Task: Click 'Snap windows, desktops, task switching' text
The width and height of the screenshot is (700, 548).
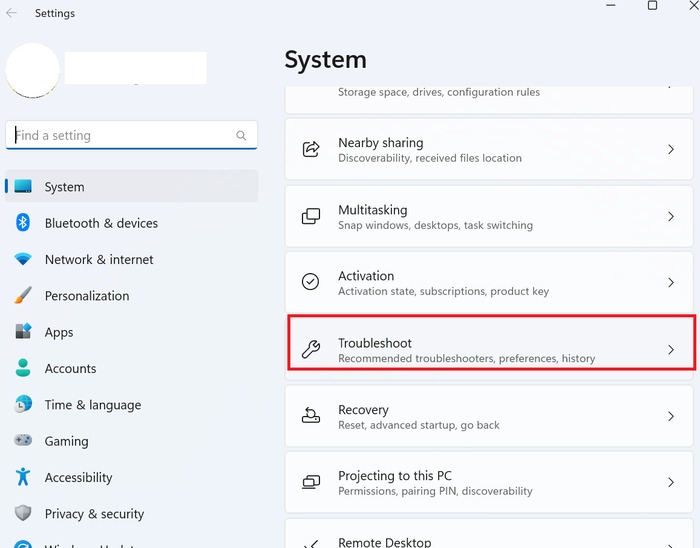Action: coord(435,225)
